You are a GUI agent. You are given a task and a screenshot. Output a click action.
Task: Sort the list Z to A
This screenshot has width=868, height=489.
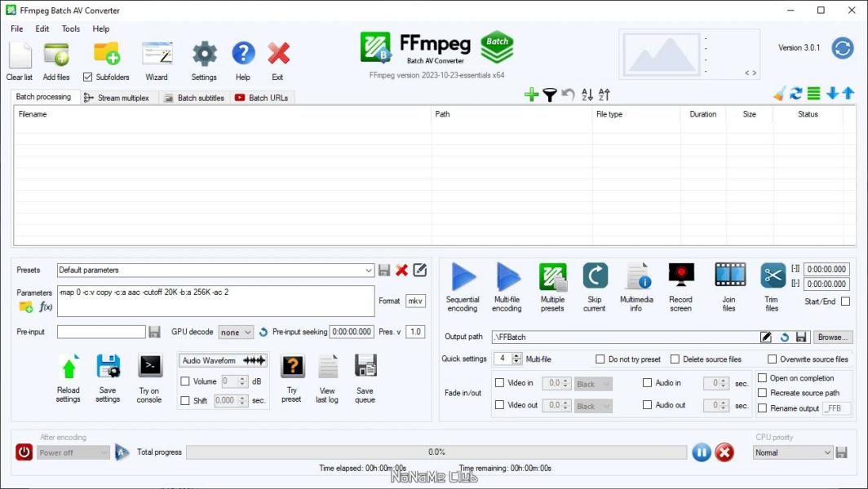tap(604, 95)
